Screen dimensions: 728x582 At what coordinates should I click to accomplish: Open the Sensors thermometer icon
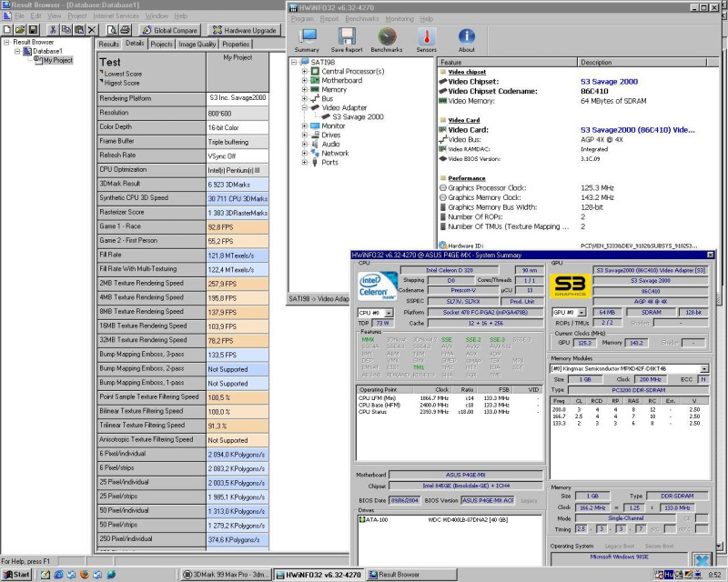click(426, 38)
